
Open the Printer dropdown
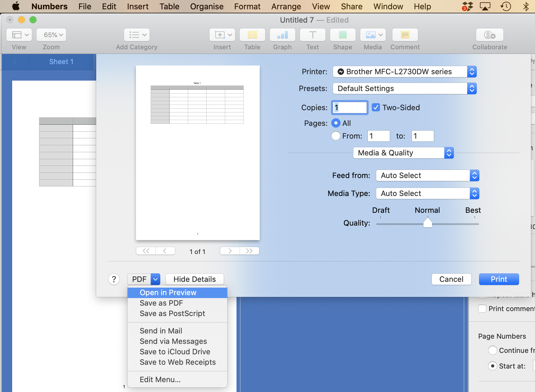[405, 72]
